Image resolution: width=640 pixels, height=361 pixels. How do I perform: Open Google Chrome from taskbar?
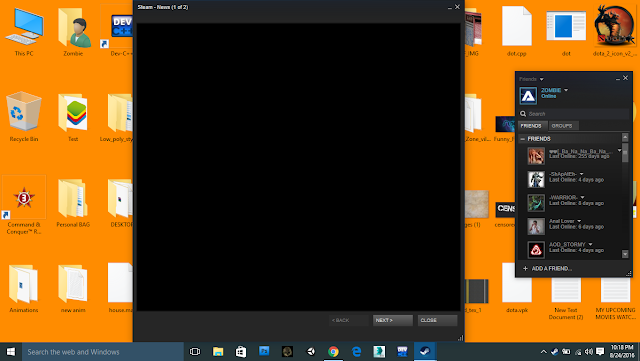333,352
